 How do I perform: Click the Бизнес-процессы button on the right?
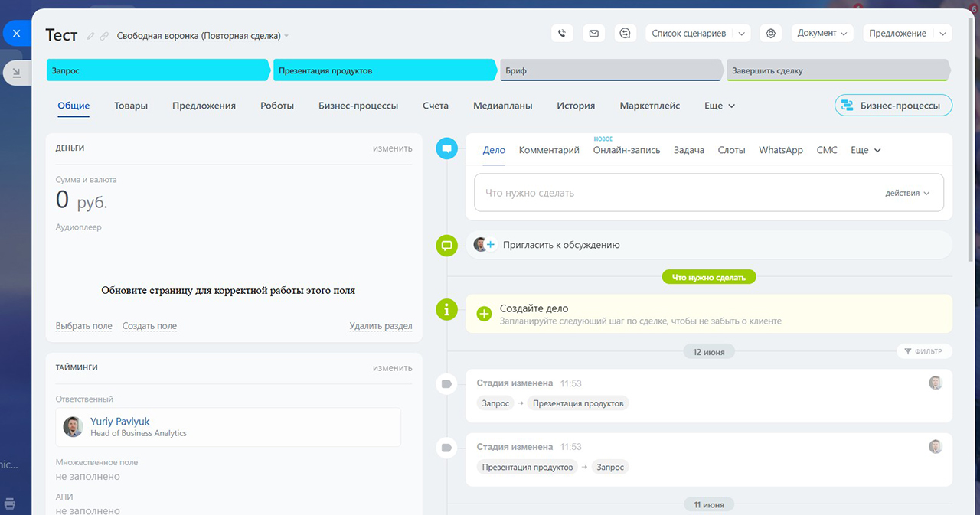pyautogui.click(x=893, y=106)
